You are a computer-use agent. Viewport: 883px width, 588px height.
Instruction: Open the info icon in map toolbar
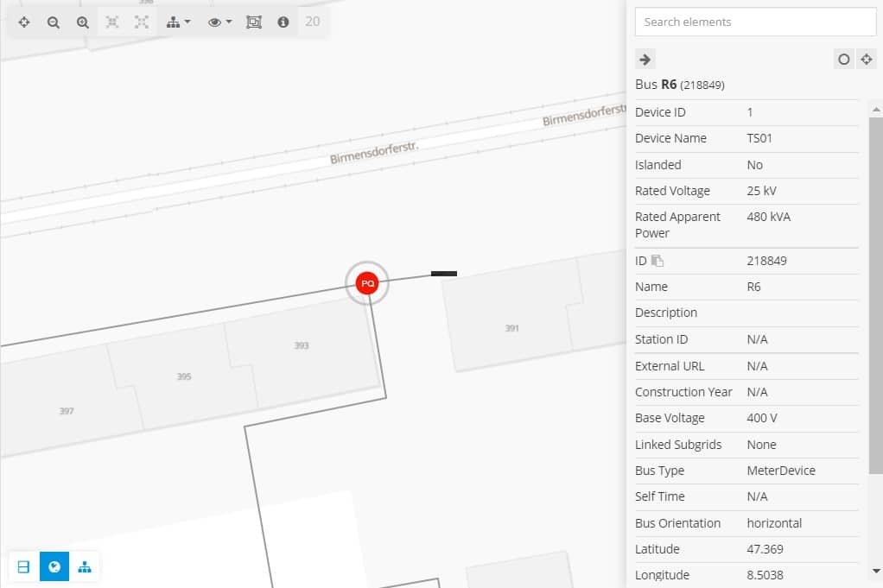[283, 22]
